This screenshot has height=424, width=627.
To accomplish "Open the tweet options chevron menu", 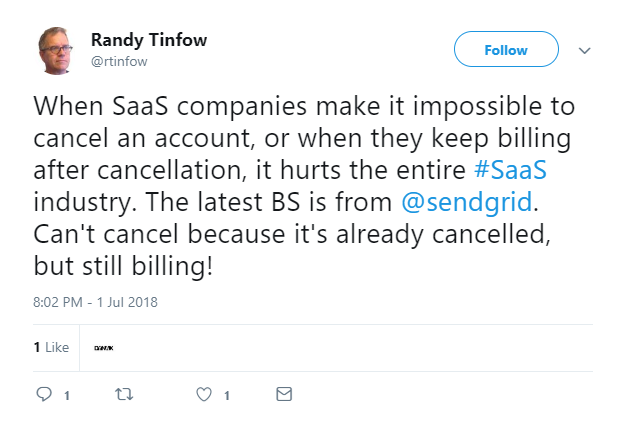I will [x=586, y=50].
